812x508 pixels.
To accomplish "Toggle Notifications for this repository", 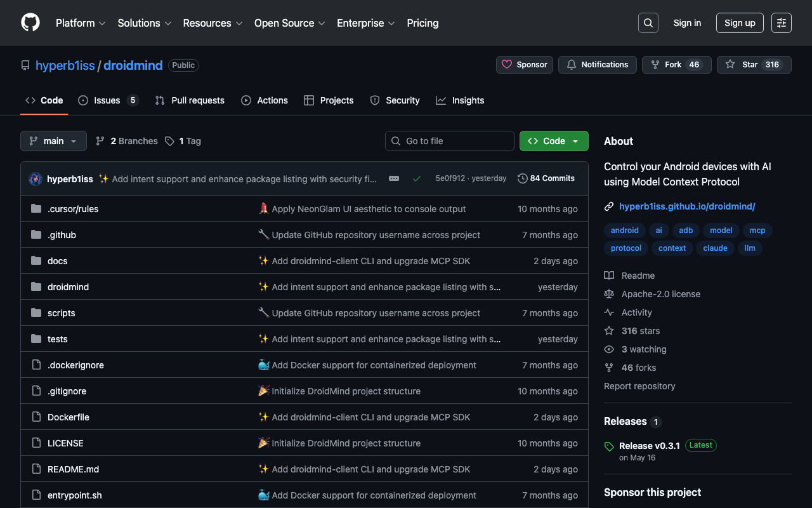I will tap(597, 65).
